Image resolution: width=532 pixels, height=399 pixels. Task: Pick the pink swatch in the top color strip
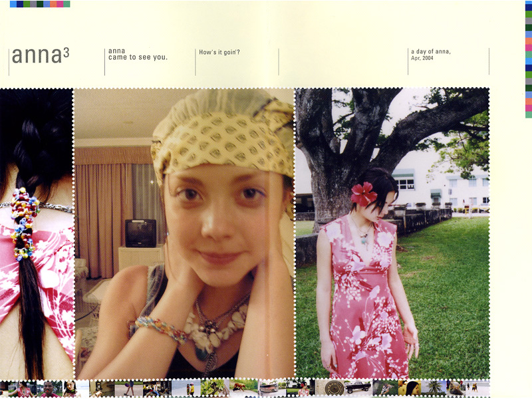click(60, 4)
